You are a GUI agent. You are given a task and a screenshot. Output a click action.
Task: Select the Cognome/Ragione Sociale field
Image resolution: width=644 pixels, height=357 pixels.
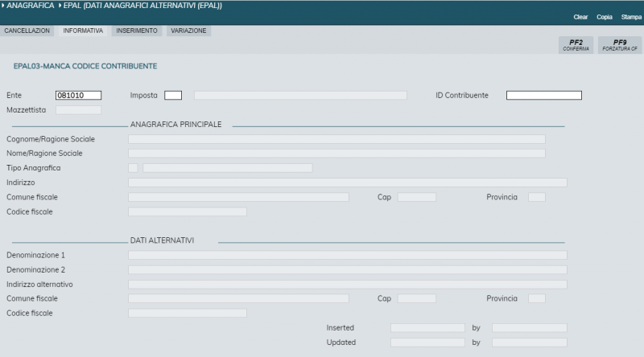[336, 139]
